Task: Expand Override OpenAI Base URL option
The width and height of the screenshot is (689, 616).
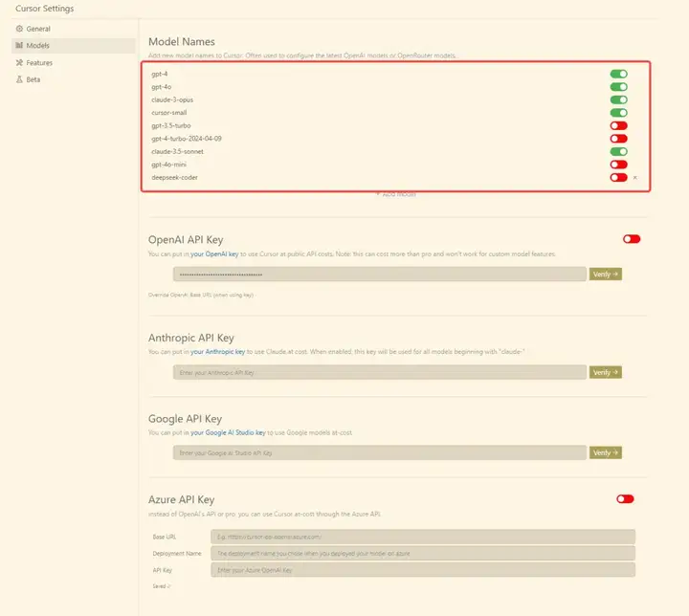Action: point(201,295)
